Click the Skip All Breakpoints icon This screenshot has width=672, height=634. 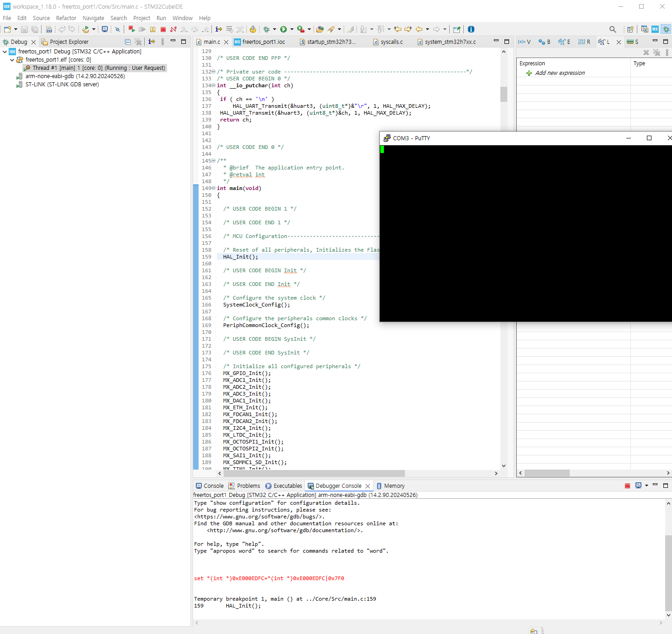[117, 29]
